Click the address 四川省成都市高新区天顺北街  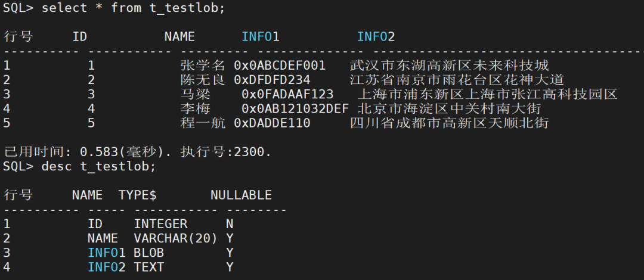pyautogui.click(x=449, y=123)
